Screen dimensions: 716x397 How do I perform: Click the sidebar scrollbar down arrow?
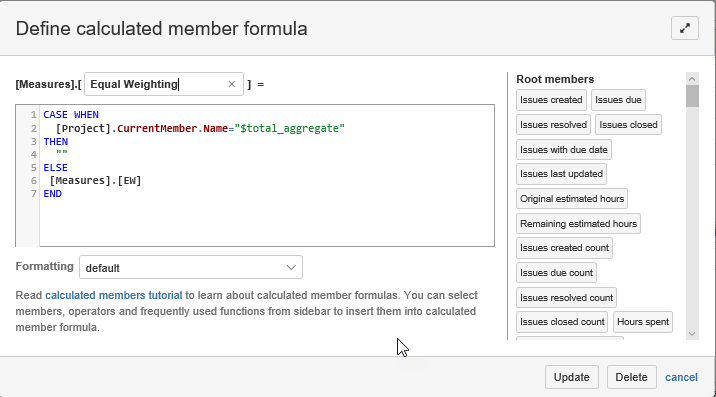692,334
